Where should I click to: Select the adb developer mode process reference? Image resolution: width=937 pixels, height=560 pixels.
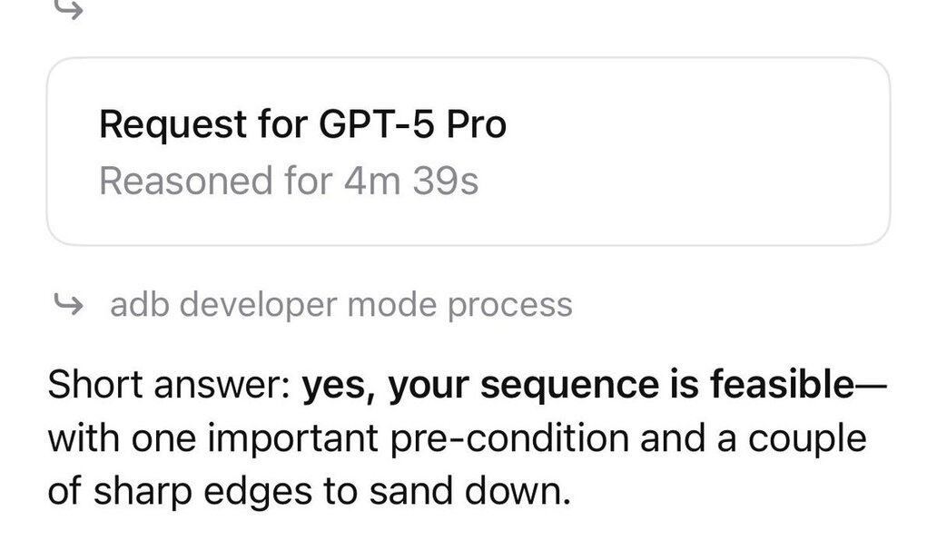[340, 305]
